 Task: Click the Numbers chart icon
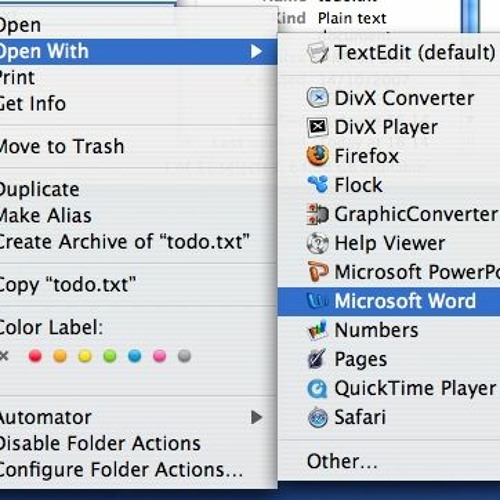point(317,330)
